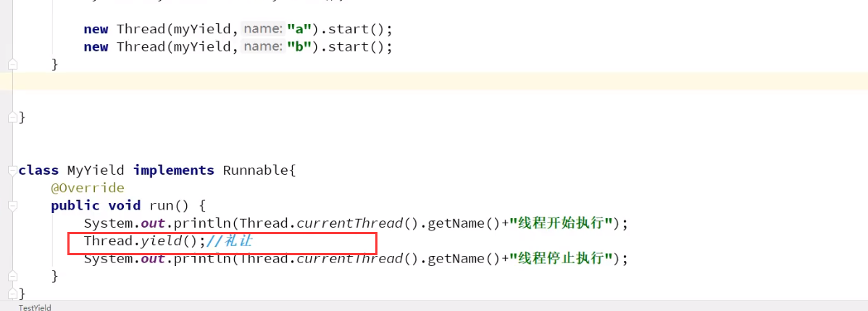Click the "a" thread name string

[298, 29]
